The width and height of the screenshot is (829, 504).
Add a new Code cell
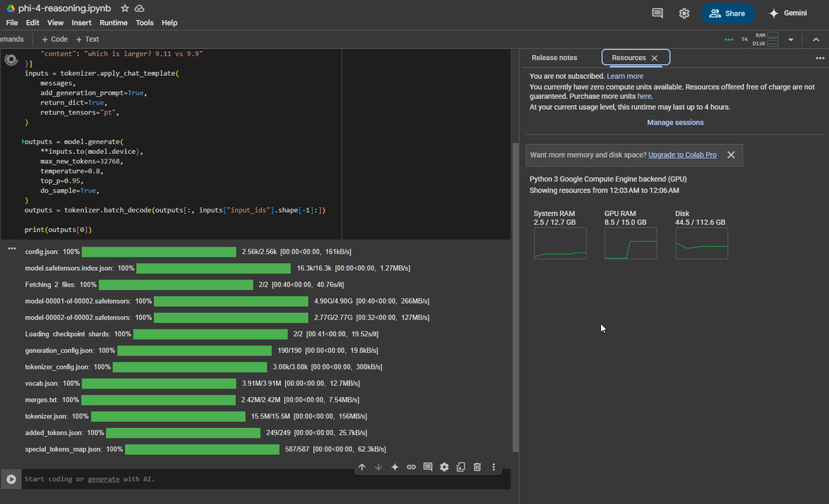click(55, 39)
